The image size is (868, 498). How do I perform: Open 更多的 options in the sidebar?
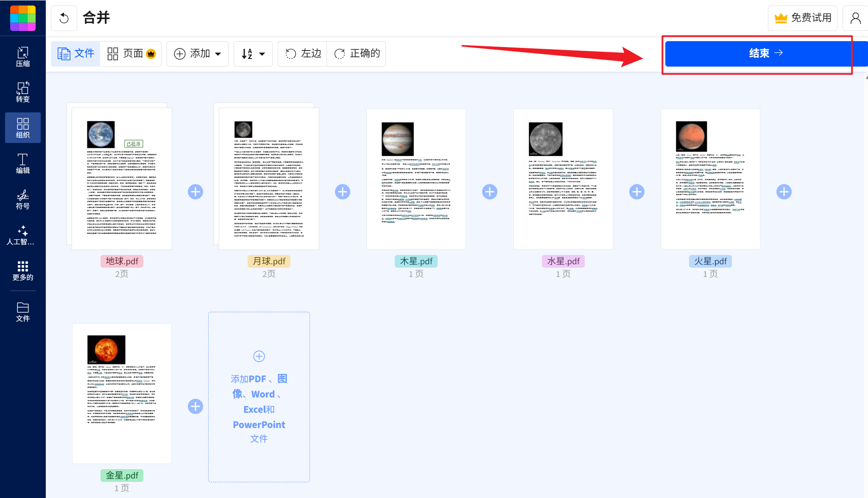coord(22,271)
